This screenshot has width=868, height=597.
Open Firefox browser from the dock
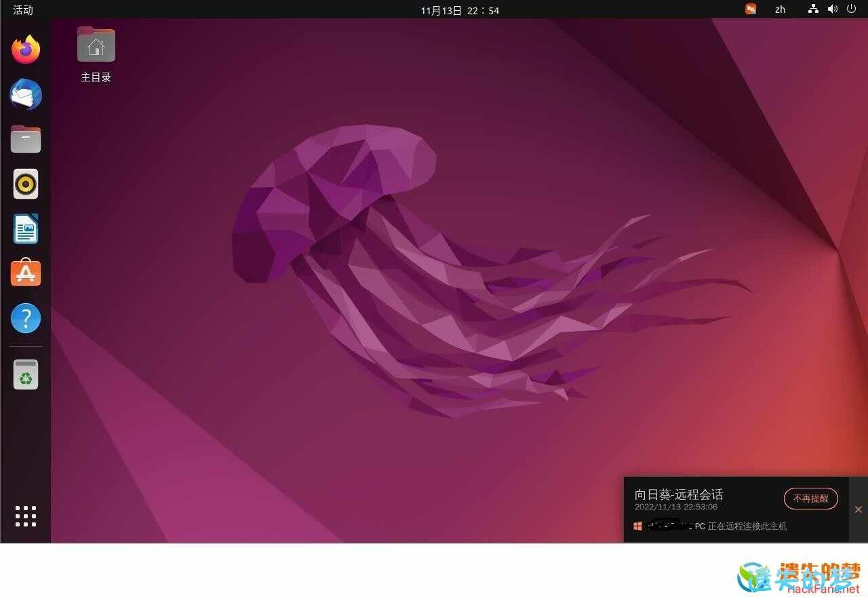point(26,50)
